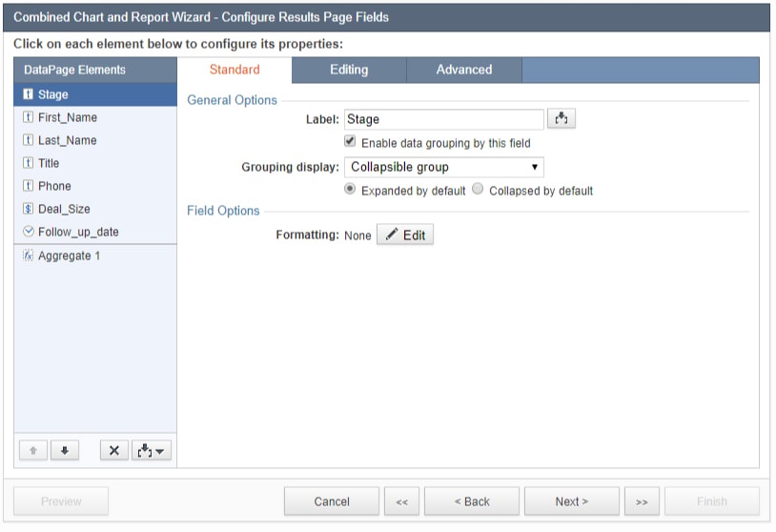Select the Follow_up_date field

(78, 232)
